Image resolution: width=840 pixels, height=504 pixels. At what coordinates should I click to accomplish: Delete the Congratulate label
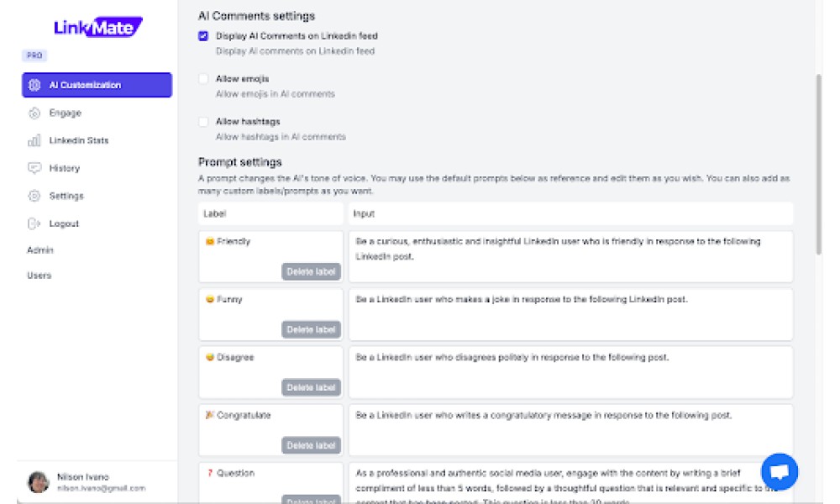(312, 445)
